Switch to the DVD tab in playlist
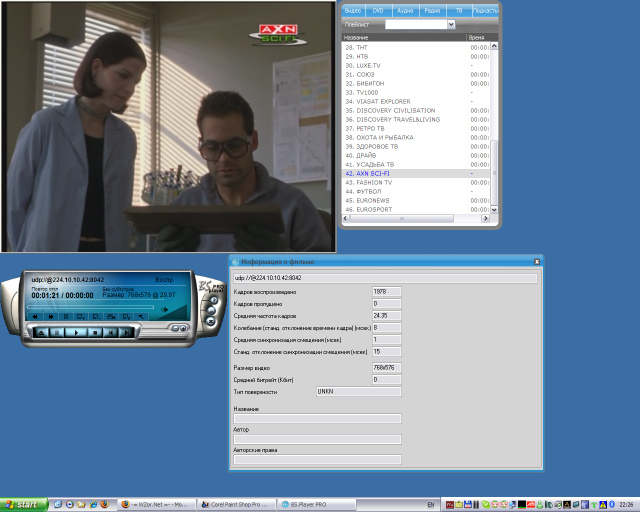This screenshot has height=512, width=640. point(378,11)
